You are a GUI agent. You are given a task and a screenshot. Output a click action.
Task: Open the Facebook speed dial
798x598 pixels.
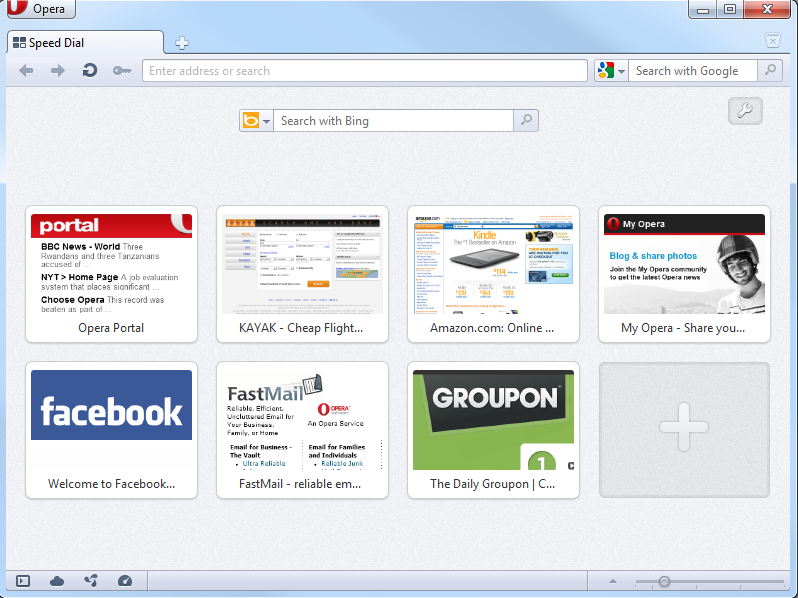point(111,430)
